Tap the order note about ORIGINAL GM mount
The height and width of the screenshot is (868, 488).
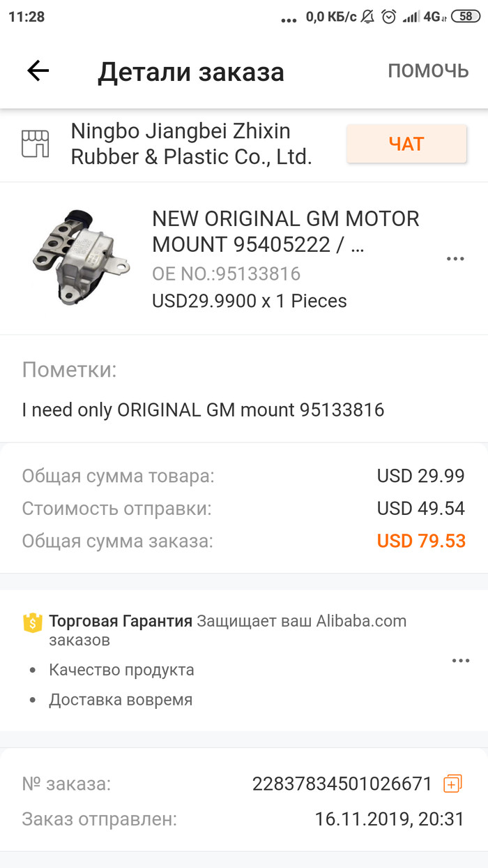(203, 410)
